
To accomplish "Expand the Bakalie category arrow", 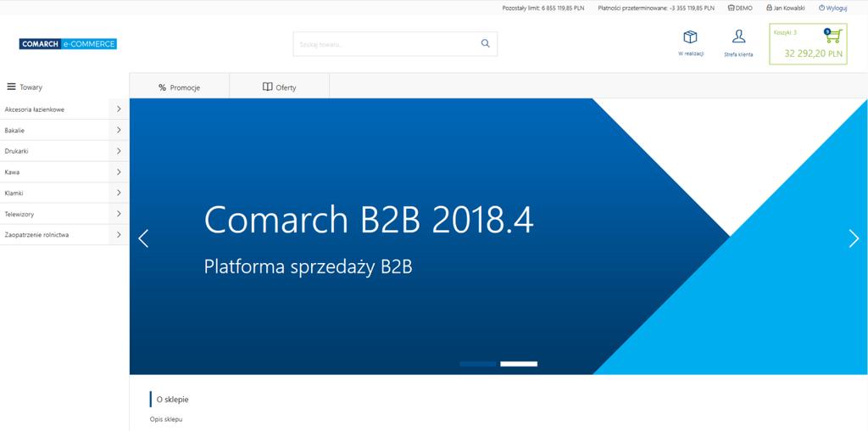I will (119, 130).
